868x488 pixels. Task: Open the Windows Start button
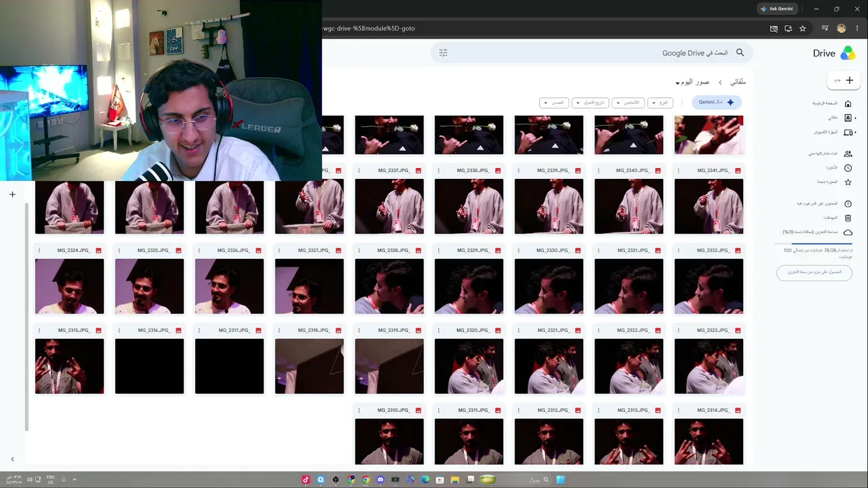561,480
